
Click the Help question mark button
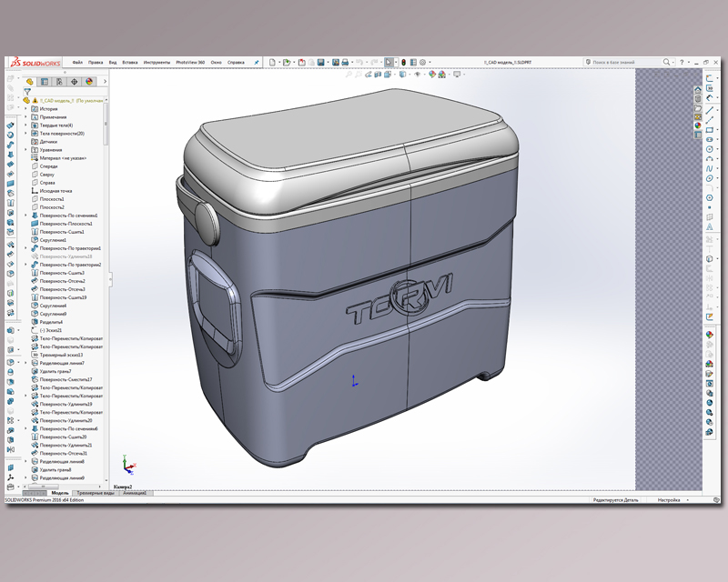tap(682, 62)
